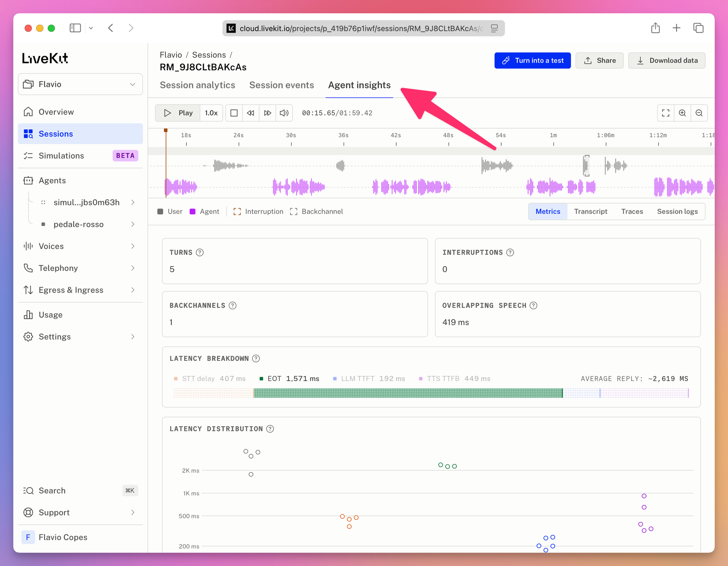728x566 pixels.
Task: Expand the Settings chevron
Action: click(133, 337)
